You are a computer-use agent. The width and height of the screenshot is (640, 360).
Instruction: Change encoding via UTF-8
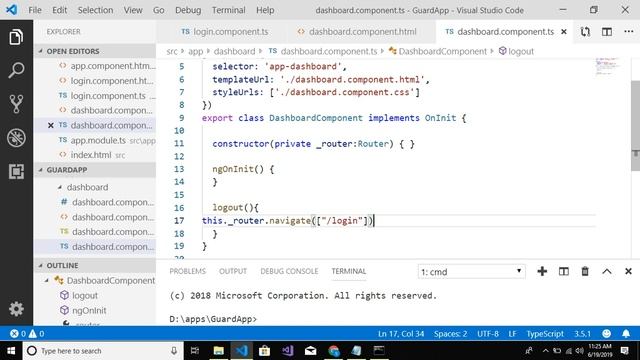click(488, 334)
